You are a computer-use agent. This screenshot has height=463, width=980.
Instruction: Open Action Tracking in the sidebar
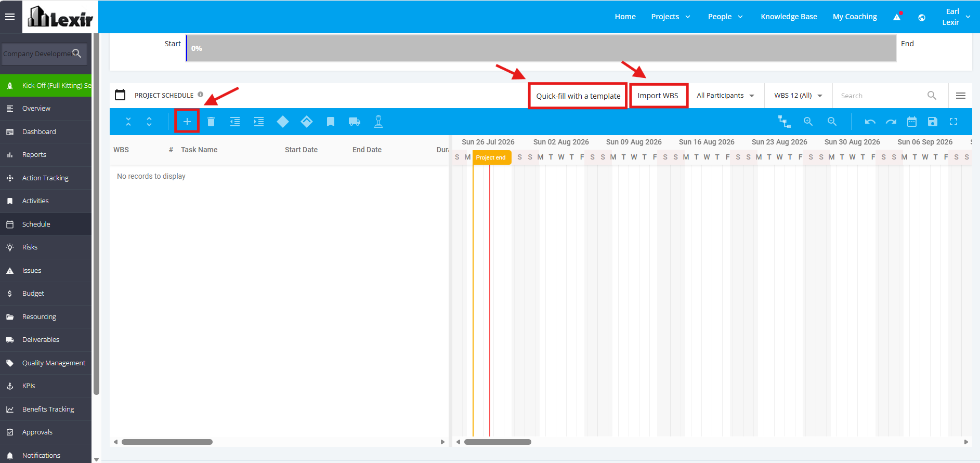(46, 178)
